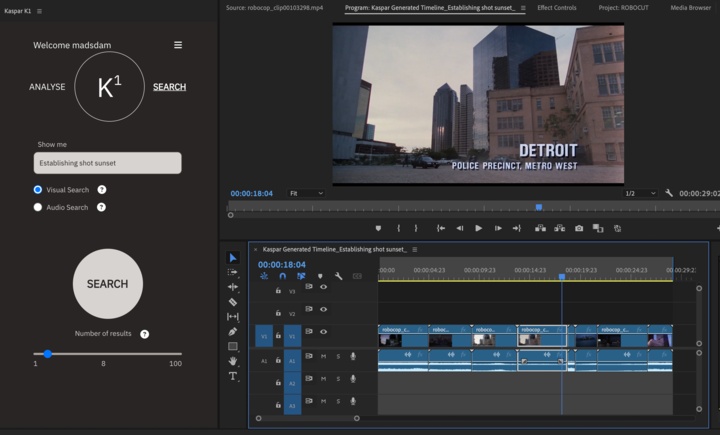Image resolution: width=720 pixels, height=435 pixels.
Task: Play the program monitor
Action: pos(478,228)
